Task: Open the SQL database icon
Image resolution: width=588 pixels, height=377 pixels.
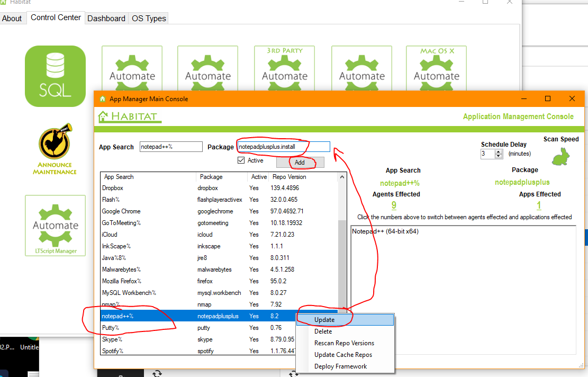Action: point(55,76)
